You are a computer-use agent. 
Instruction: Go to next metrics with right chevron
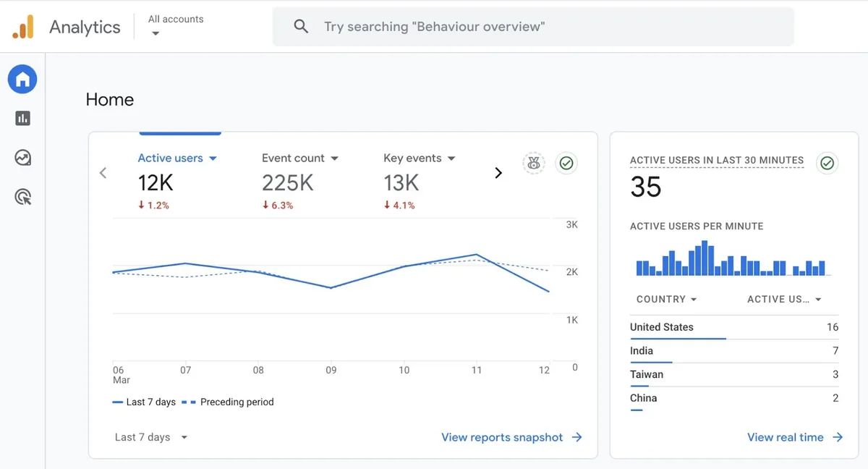pos(498,173)
